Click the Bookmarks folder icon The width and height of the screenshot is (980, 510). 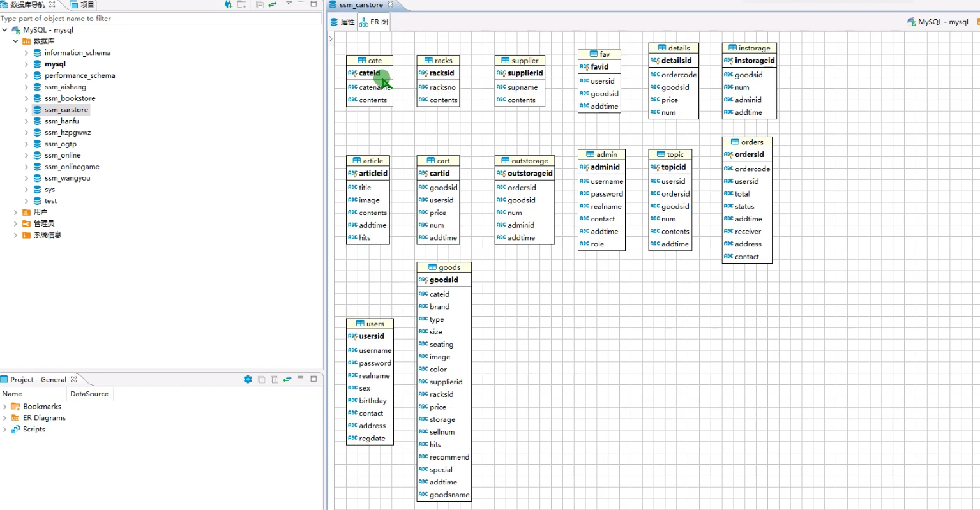click(15, 406)
